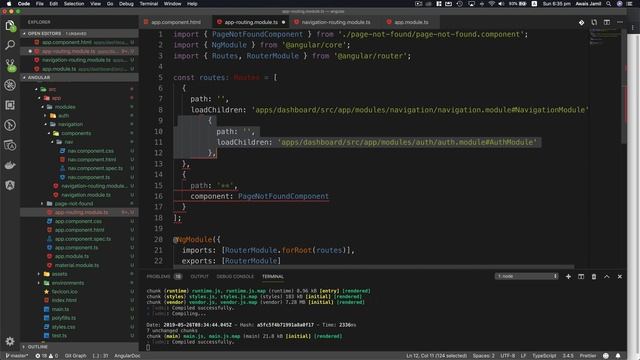Open the Explorer view in activity bar
The image size is (640, 360).
click(10, 26)
